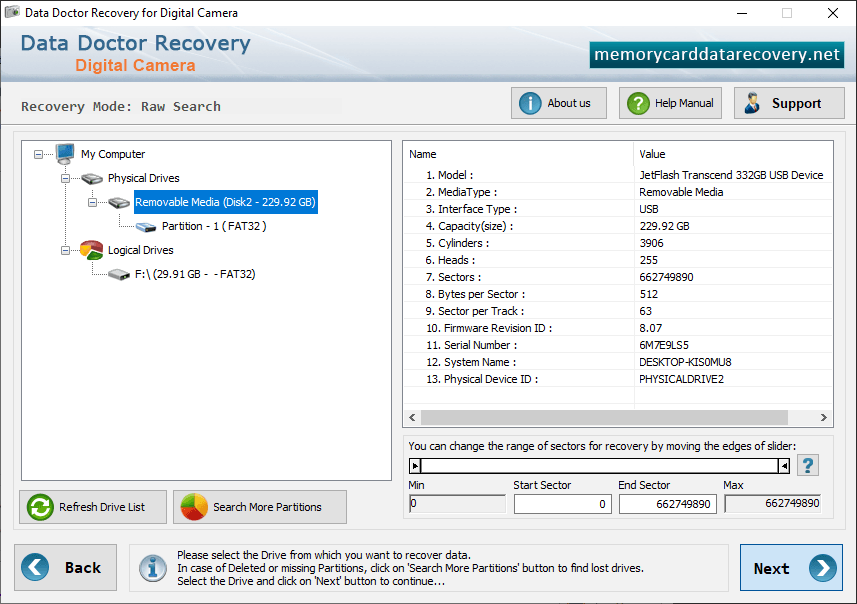Visit memorycarddatarecovery.net link
The width and height of the screenshot is (857, 604).
pyautogui.click(x=717, y=55)
